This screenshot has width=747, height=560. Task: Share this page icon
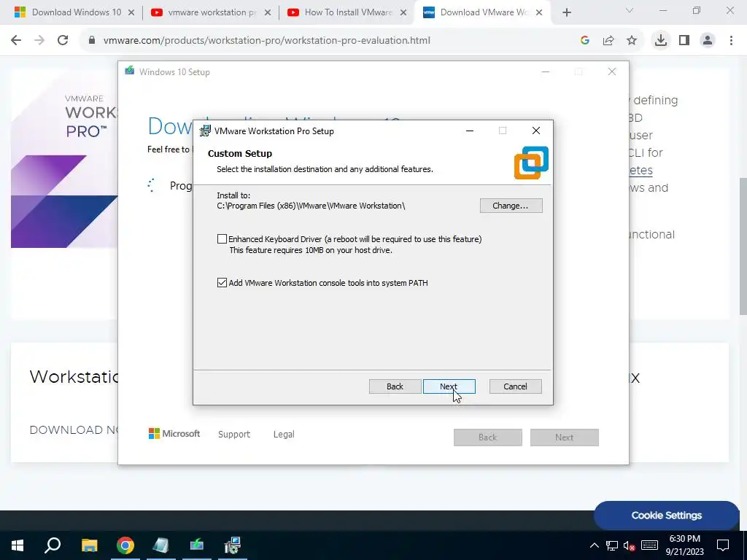coord(608,41)
